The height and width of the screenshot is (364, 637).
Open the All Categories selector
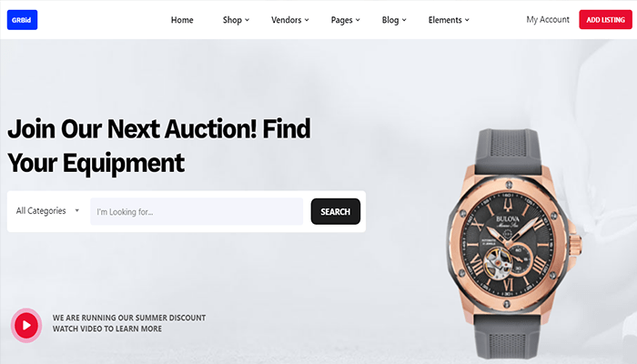[x=47, y=211]
